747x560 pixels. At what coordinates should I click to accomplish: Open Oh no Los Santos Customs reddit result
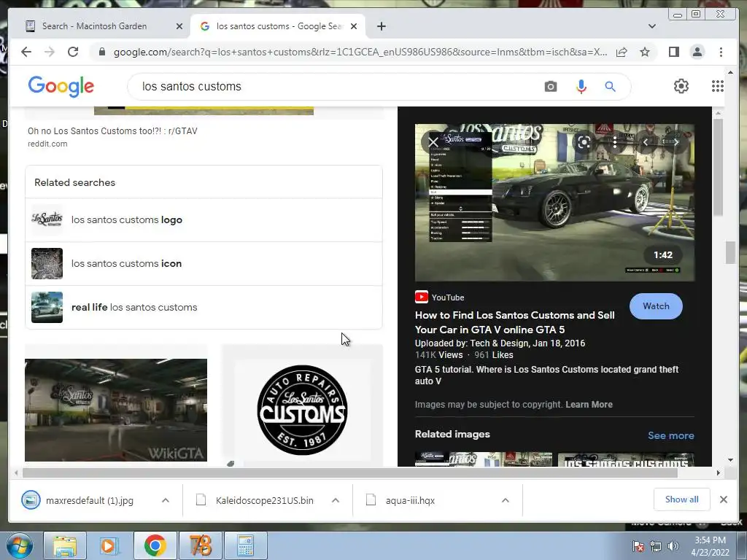coord(112,131)
